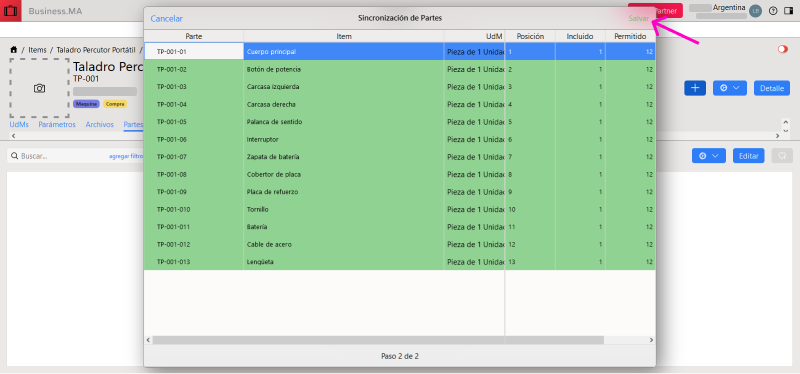Click the red briefcase app logo

point(10,11)
